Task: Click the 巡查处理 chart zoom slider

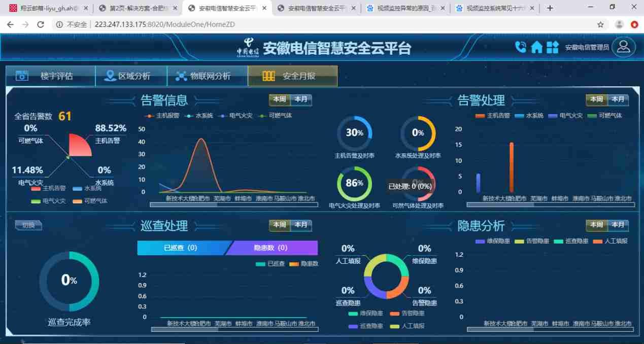Action: click(234, 329)
